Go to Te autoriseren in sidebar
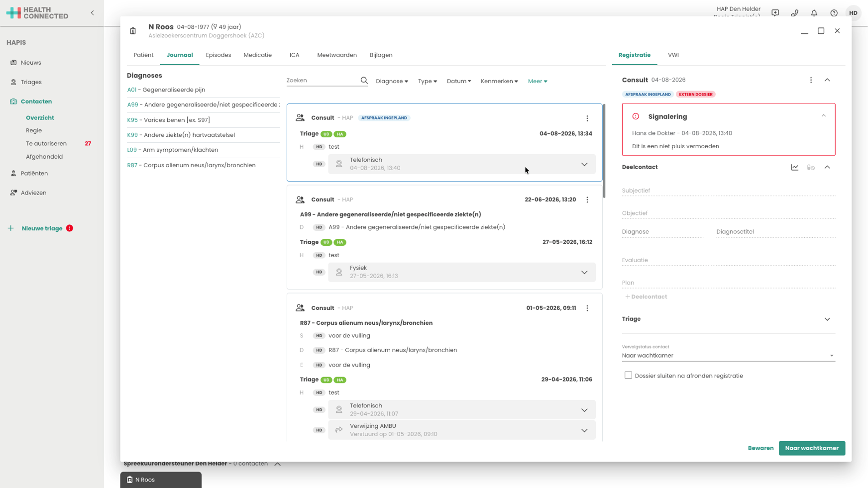 pyautogui.click(x=46, y=144)
